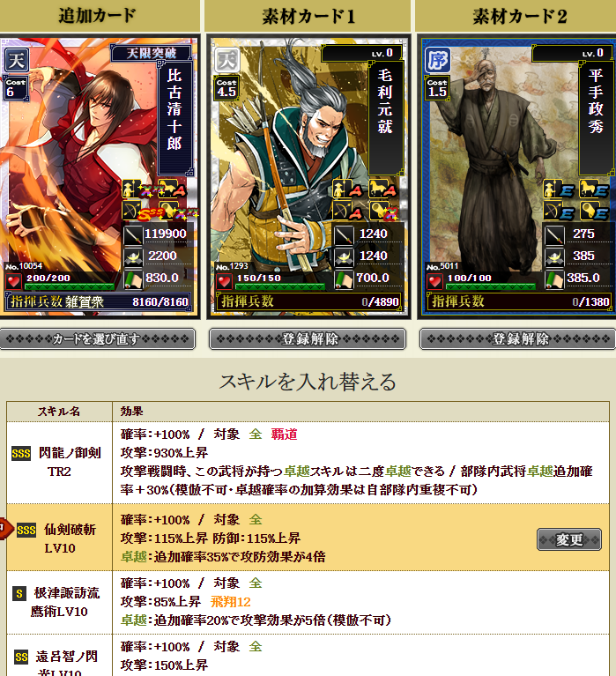This screenshot has width=616, height=676.
Task: Click the SSS rank badge beside 仙剣破斬
Action: tap(26, 530)
